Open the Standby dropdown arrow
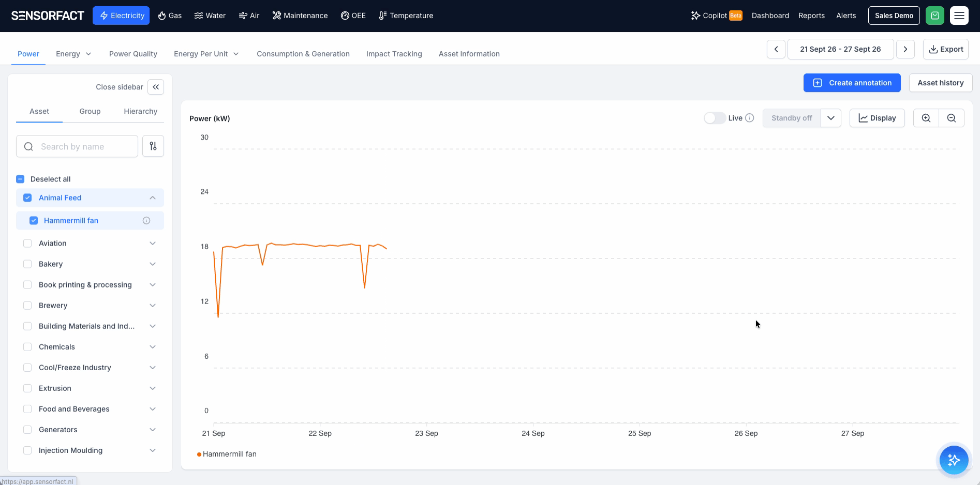The image size is (980, 485). [831, 118]
